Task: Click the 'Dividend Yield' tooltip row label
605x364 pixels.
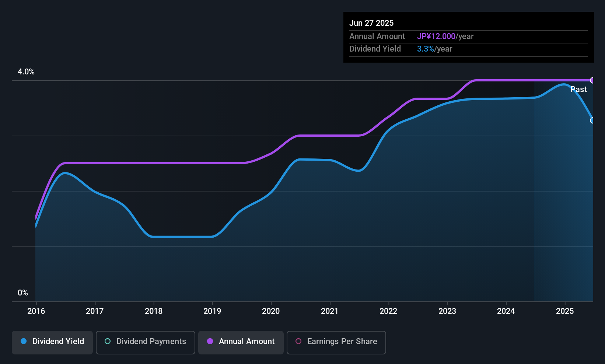Action: [x=375, y=49]
